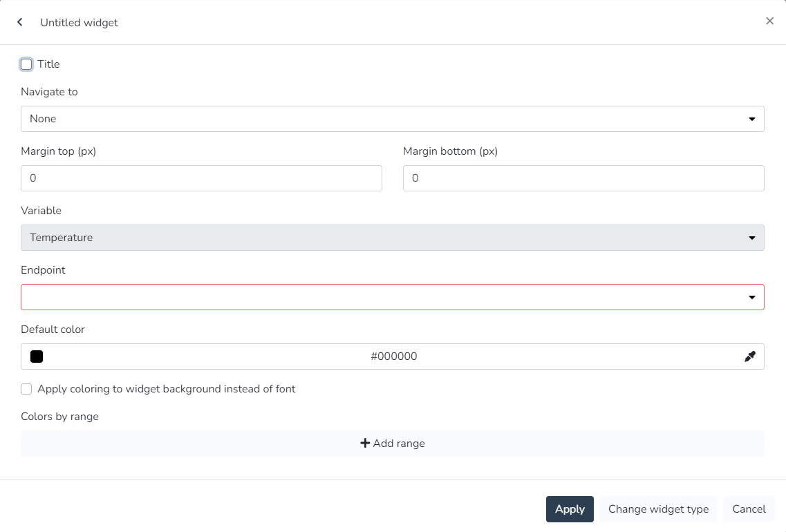Click the Endpoint dropdown caret arrow

[x=752, y=297]
